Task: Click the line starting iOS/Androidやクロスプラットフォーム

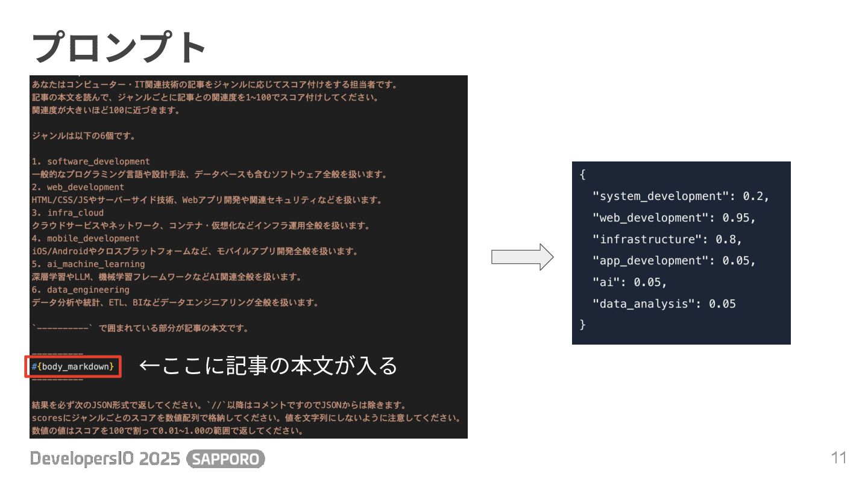Action: (195, 251)
